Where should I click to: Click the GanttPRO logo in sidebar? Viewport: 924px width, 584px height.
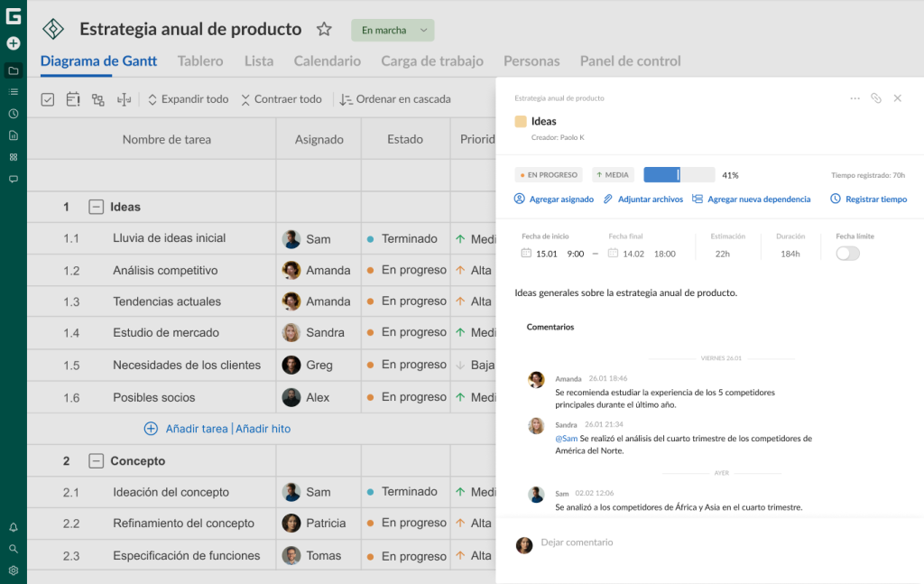[x=13, y=16]
